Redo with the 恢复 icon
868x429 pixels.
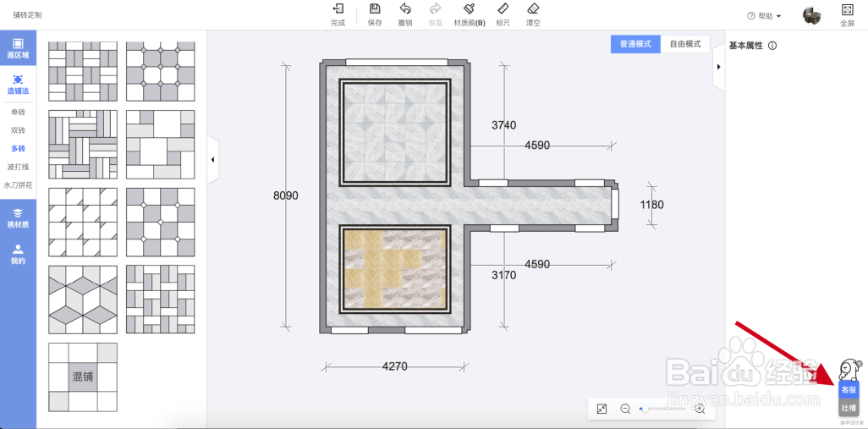click(x=435, y=15)
